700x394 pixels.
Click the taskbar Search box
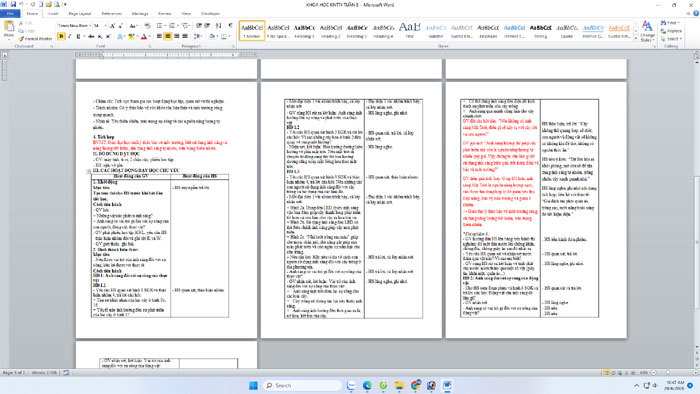[x=302, y=385]
